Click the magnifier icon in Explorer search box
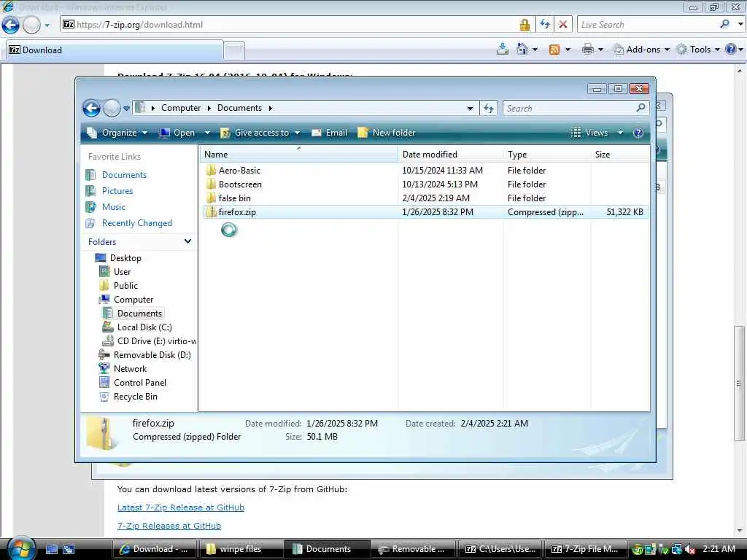The width and height of the screenshot is (747, 560). click(x=640, y=108)
